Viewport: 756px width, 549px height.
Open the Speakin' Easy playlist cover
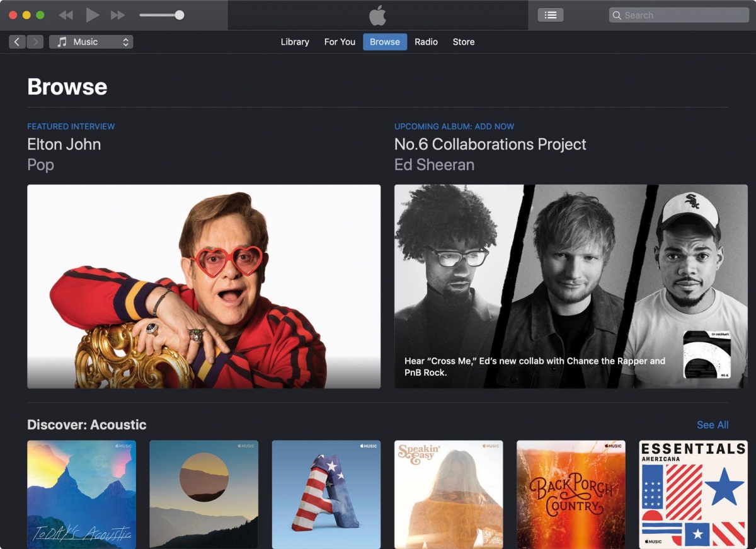(449, 495)
